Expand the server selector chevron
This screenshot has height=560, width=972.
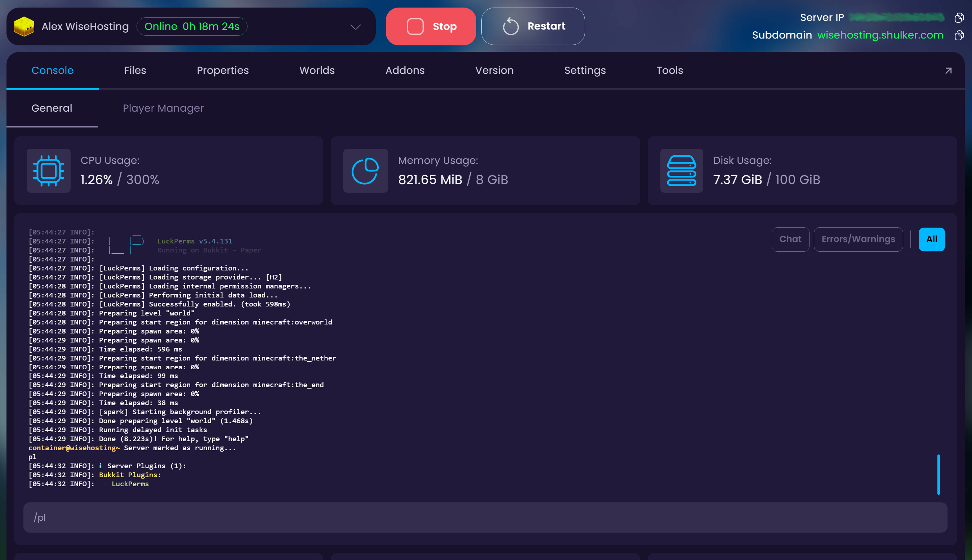tap(356, 27)
